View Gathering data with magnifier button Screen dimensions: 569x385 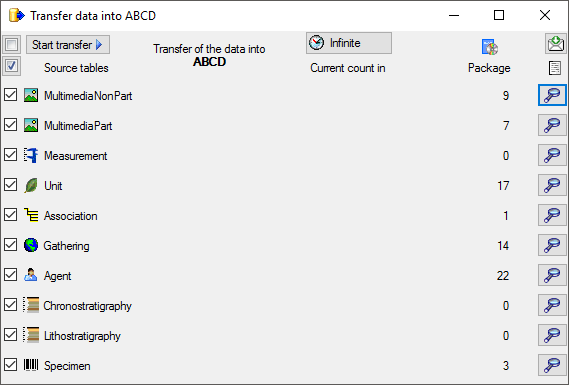pyautogui.click(x=552, y=245)
